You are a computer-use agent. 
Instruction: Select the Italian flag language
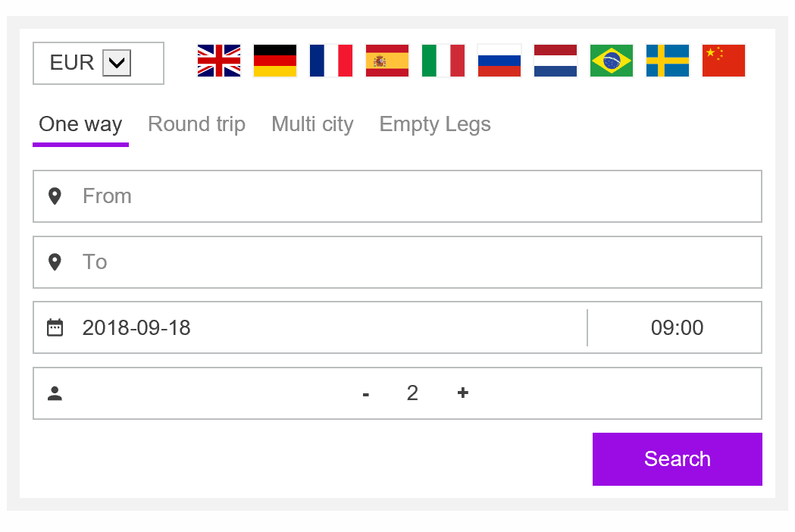pos(443,61)
